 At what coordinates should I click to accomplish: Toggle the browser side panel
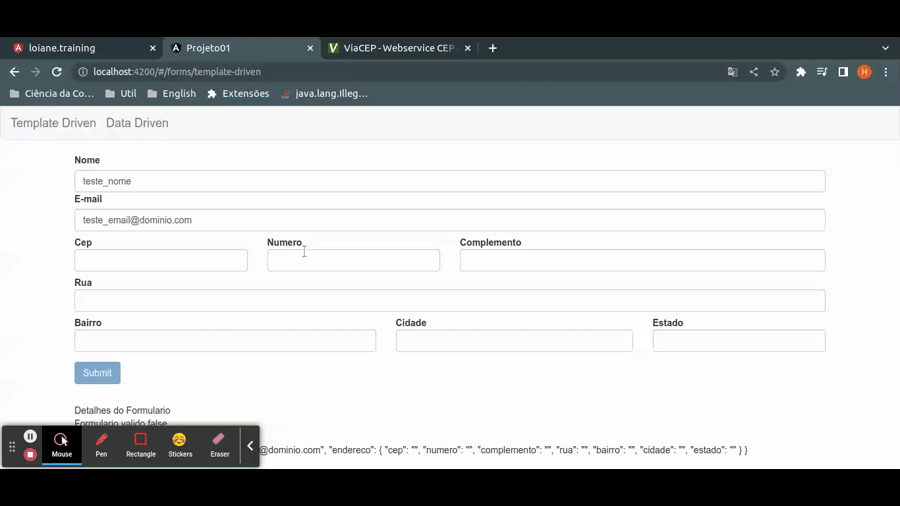click(x=843, y=72)
